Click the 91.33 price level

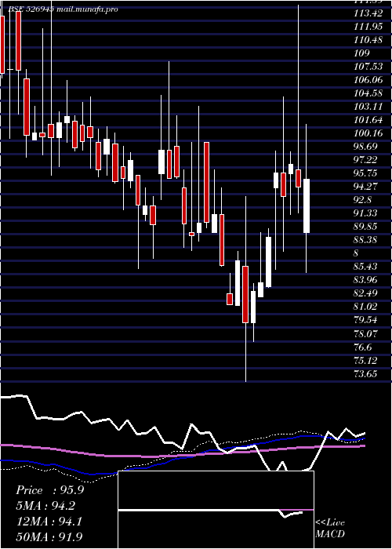pyautogui.click(x=365, y=213)
